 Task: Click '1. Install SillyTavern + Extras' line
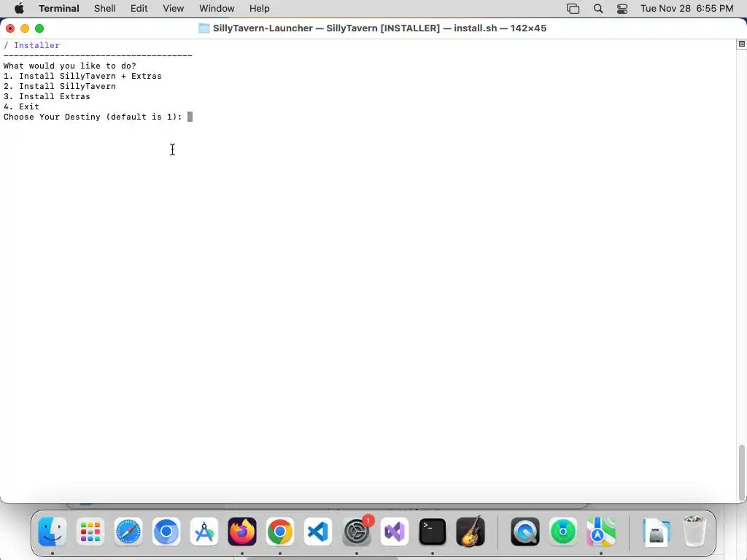coord(83,76)
